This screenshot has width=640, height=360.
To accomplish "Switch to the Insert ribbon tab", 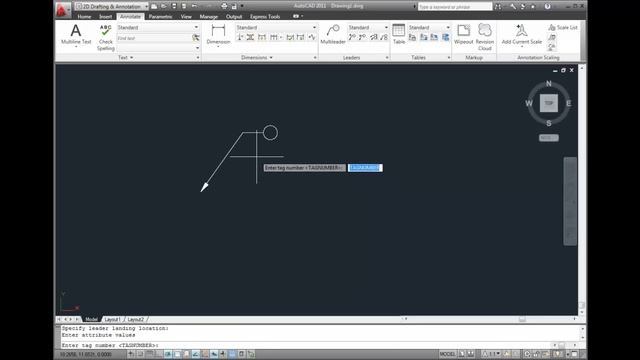I will [105, 17].
